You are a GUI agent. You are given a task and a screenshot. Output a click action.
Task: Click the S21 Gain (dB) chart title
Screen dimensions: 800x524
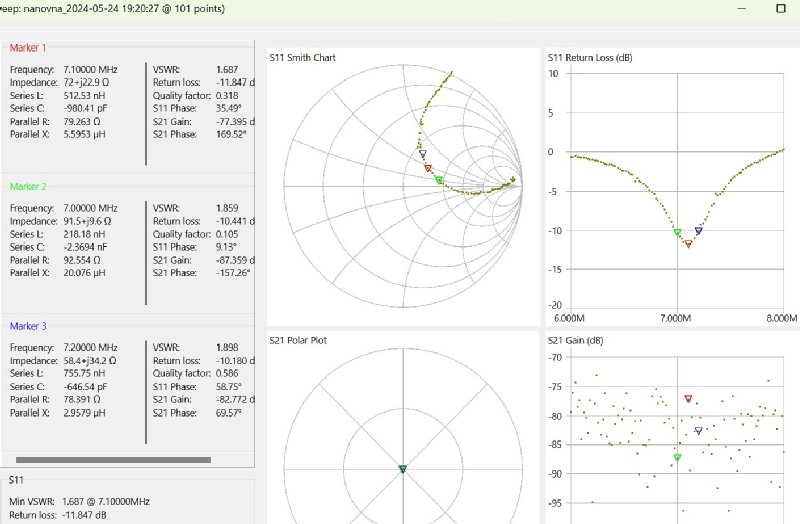(x=576, y=340)
